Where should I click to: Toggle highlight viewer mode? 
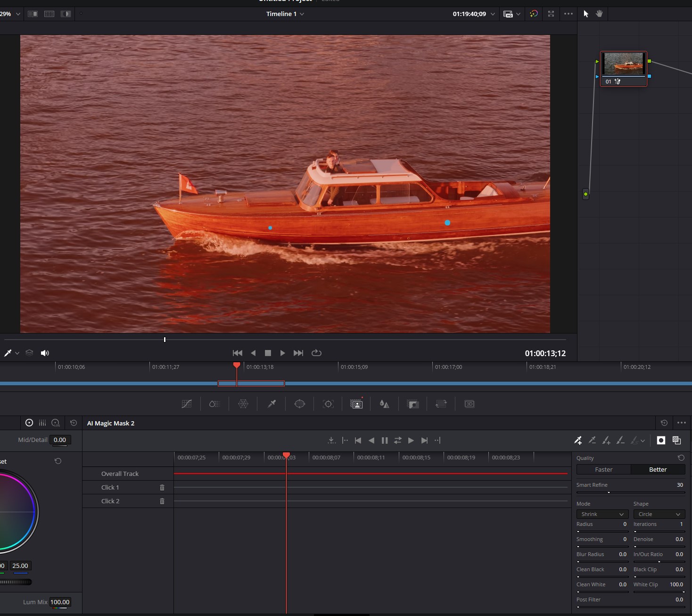pos(66,14)
